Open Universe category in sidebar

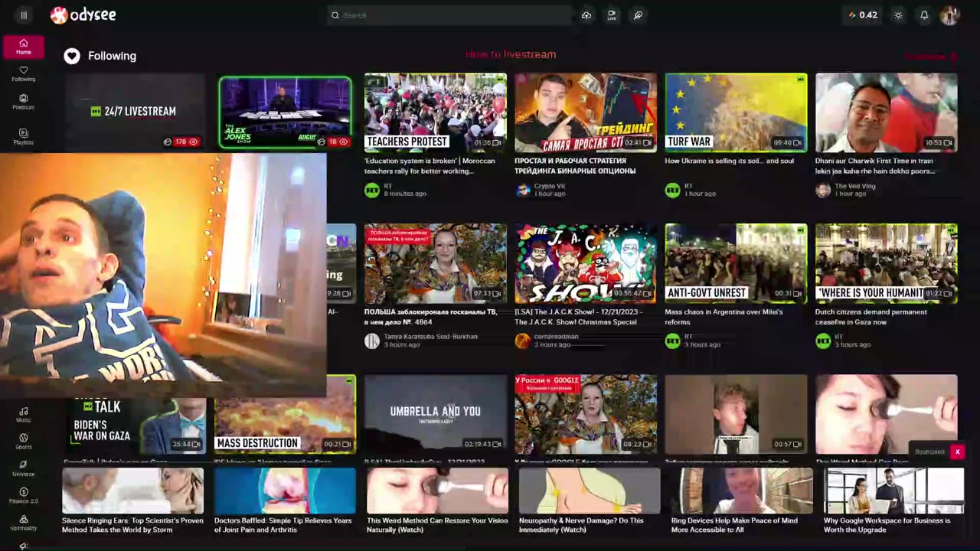pyautogui.click(x=24, y=468)
